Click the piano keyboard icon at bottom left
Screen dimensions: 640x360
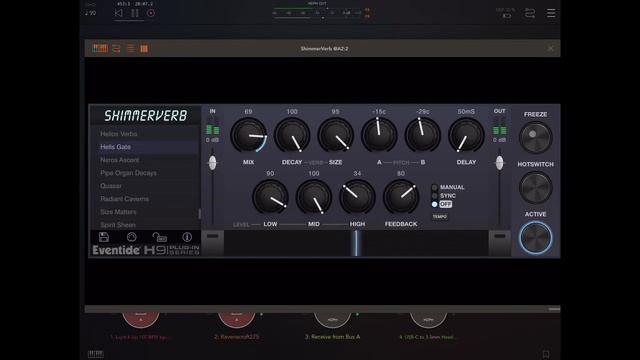click(96, 354)
